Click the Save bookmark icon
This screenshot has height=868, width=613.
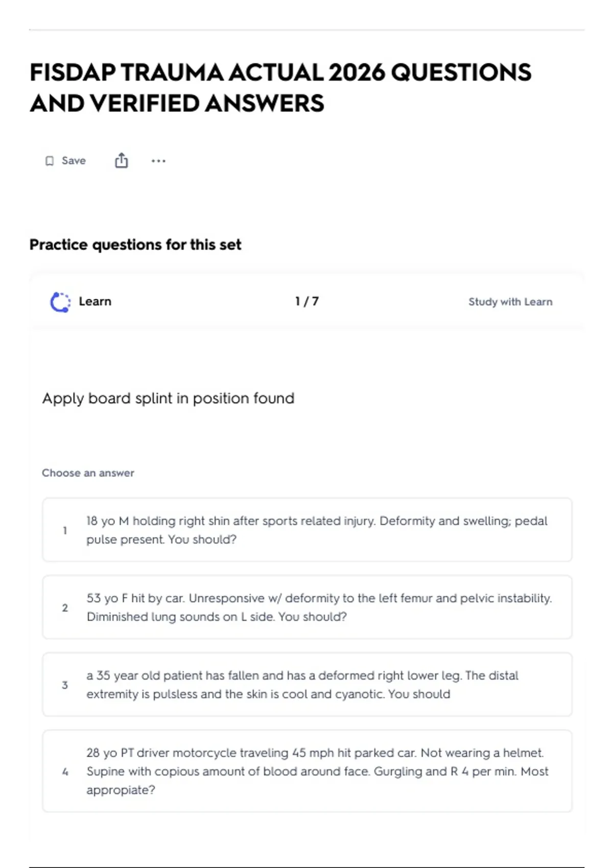click(50, 161)
